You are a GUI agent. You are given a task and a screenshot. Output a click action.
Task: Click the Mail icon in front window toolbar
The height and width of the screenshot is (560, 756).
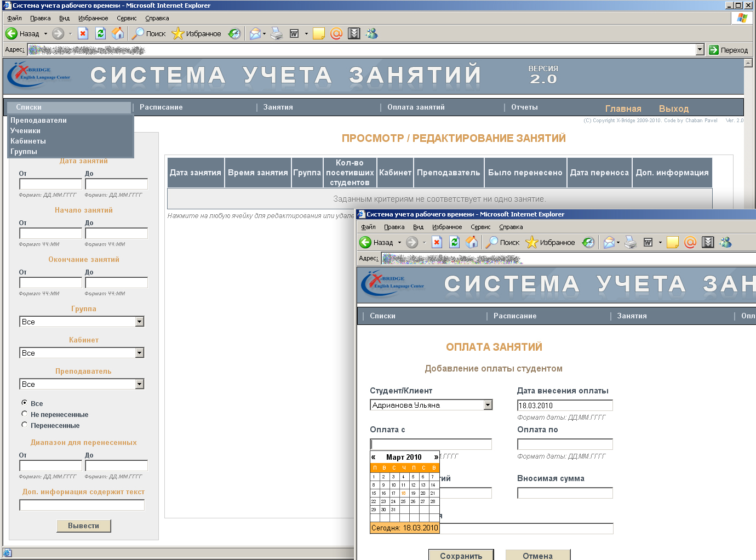click(609, 242)
